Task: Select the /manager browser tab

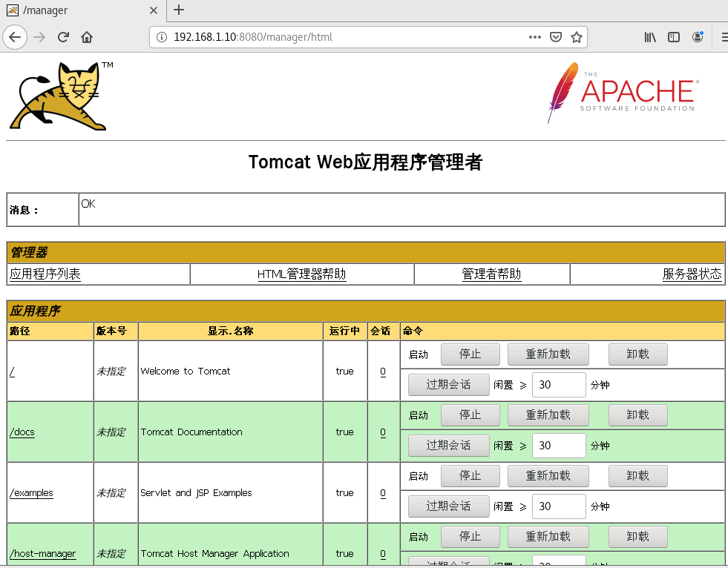Action: (84, 10)
